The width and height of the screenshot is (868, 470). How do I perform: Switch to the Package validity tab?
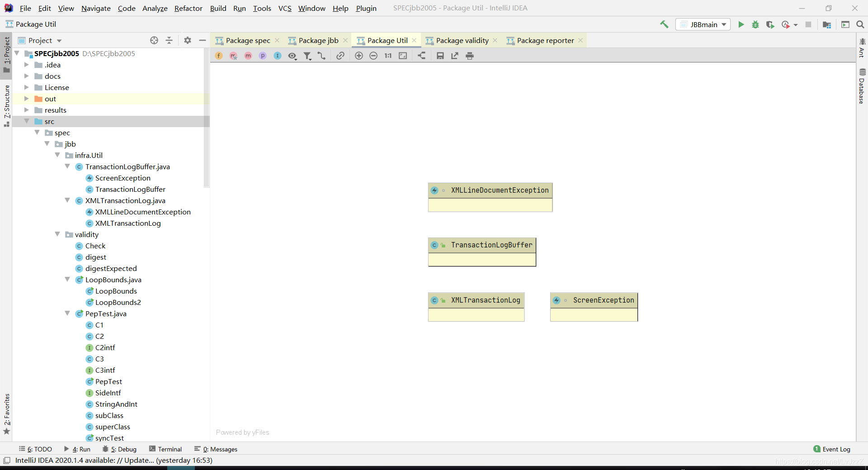coord(462,40)
